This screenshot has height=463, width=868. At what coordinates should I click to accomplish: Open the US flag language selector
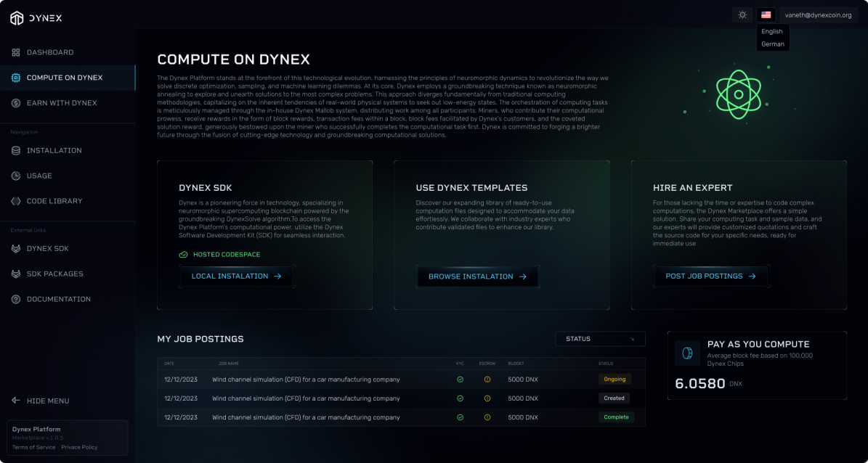click(766, 15)
